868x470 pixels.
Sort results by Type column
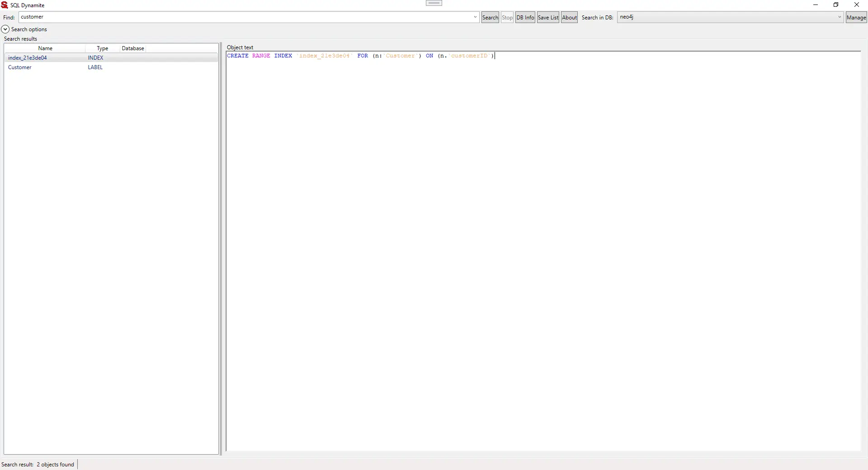pyautogui.click(x=103, y=48)
